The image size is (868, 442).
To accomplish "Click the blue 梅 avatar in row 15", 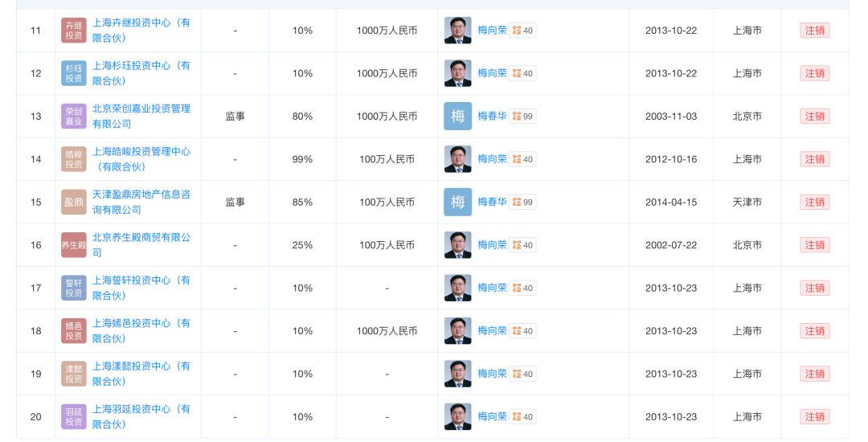I will [x=458, y=203].
